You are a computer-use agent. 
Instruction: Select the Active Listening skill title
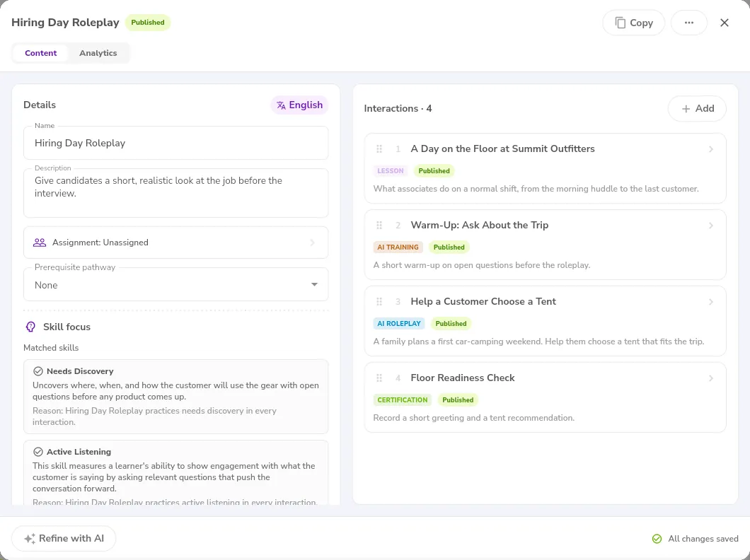[79, 452]
